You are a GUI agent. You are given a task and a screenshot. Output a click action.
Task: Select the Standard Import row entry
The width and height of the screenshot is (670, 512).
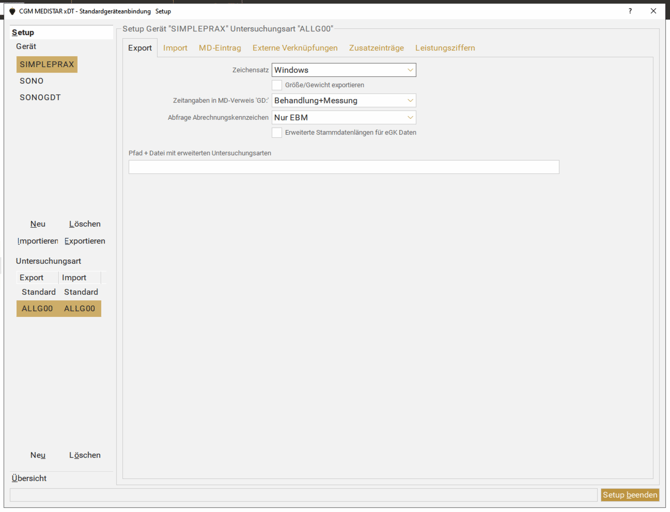81,292
